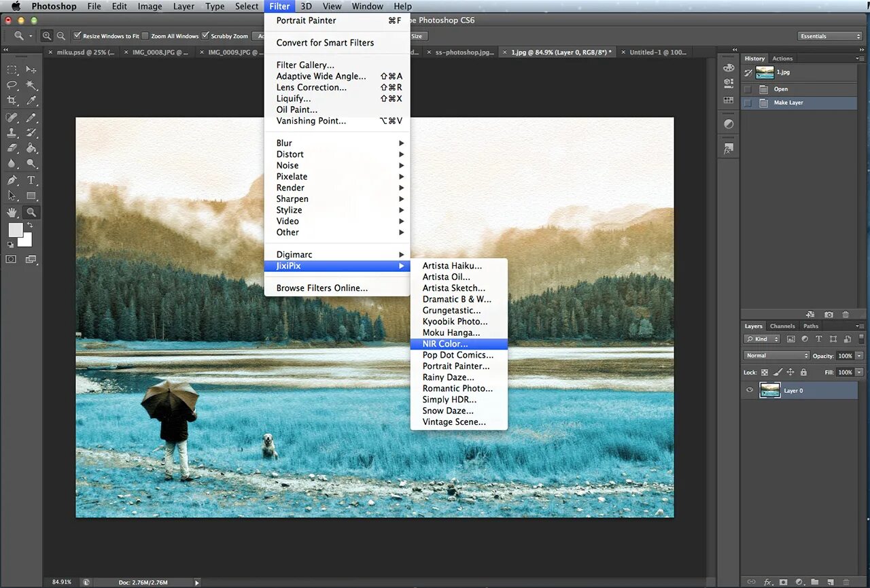The height and width of the screenshot is (588, 870).
Task: Click Zoom In button in options bar
Action: click(x=47, y=36)
